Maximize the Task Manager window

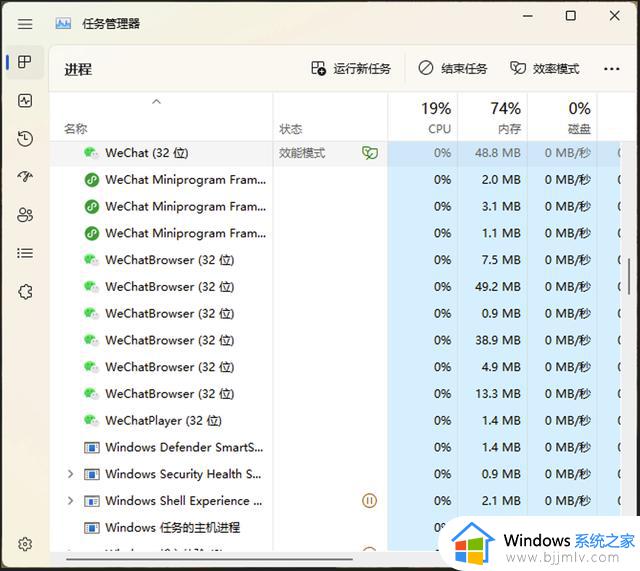[571, 16]
